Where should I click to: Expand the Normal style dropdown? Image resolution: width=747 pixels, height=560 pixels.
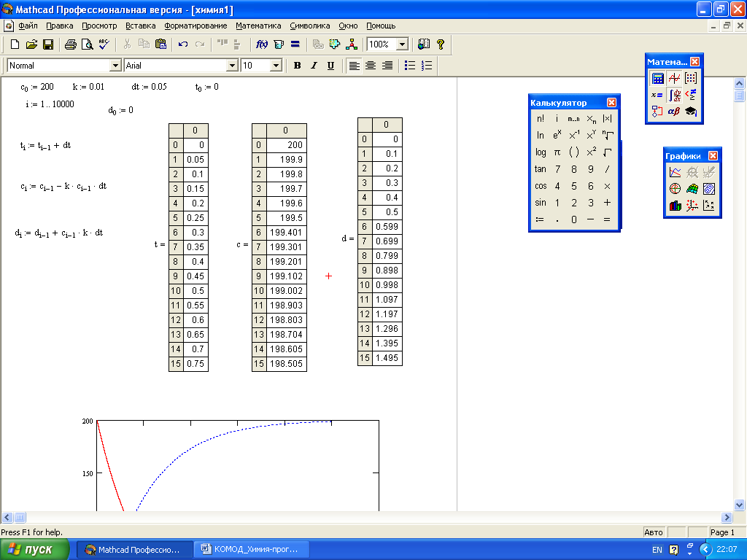tap(115, 66)
